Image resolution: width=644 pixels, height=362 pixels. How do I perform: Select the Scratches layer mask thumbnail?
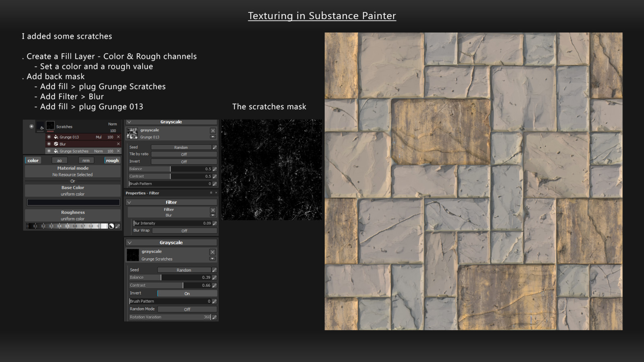click(x=50, y=126)
